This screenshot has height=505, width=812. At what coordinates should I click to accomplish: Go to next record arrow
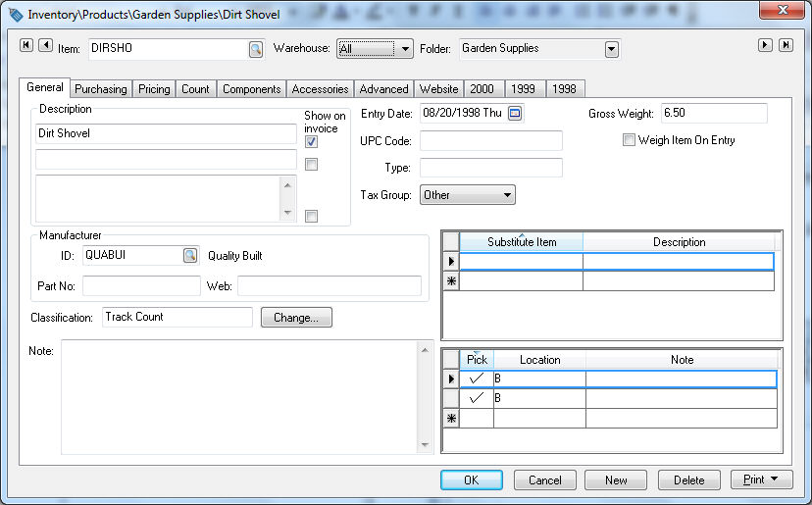[765, 45]
